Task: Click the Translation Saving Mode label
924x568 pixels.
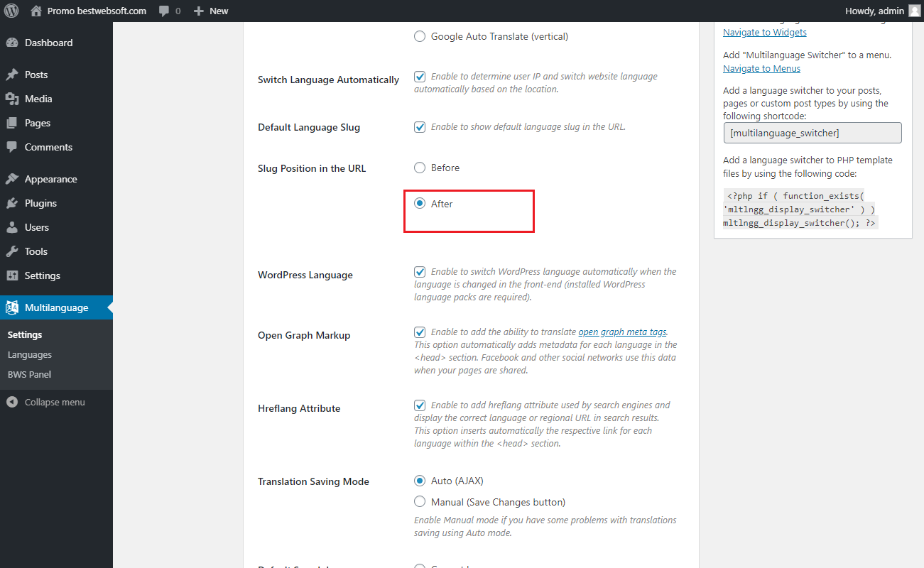Action: pos(313,481)
